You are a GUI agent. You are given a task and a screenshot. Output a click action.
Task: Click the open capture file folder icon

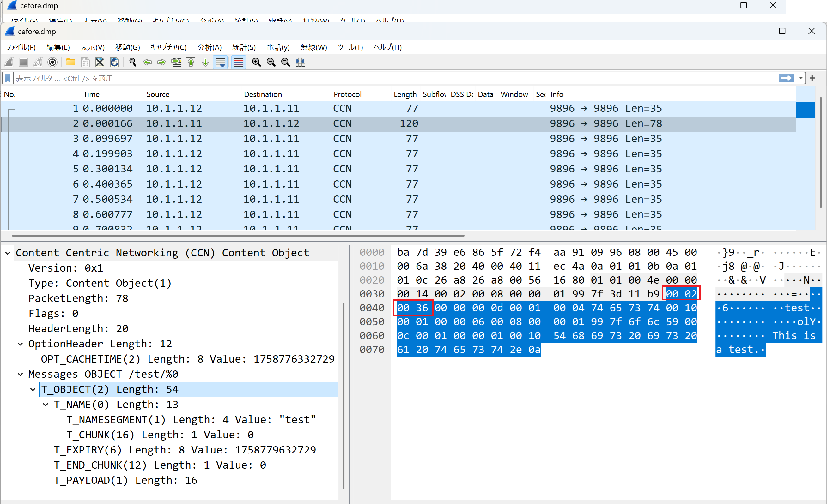[70, 63]
